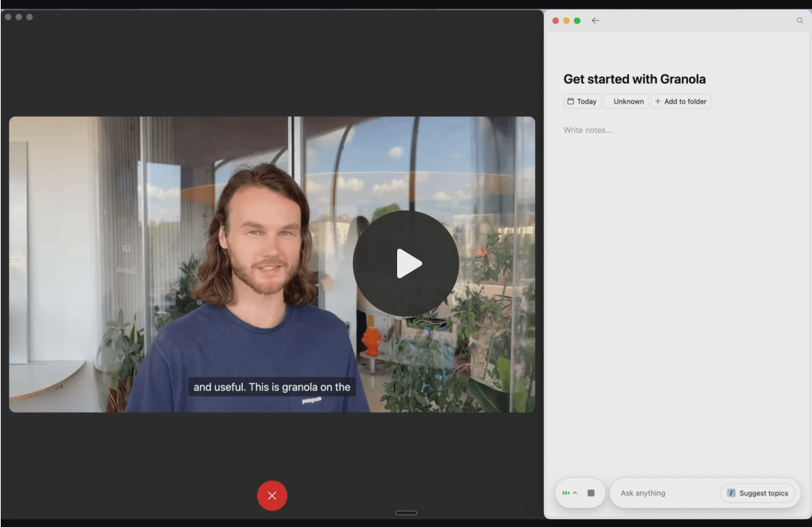
Task: Open the Unknown attendees chip
Action: click(x=625, y=101)
